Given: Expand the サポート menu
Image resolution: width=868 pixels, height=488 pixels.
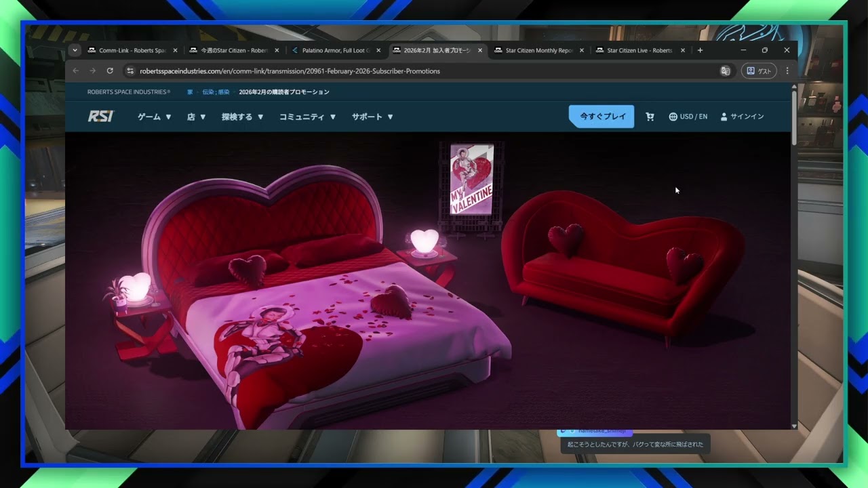Looking at the screenshot, I should tap(372, 117).
